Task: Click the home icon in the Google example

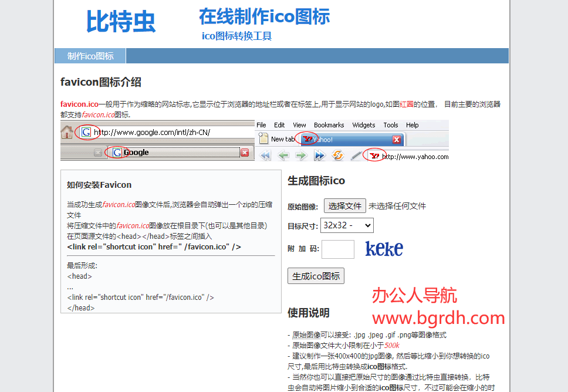Action: (x=67, y=133)
